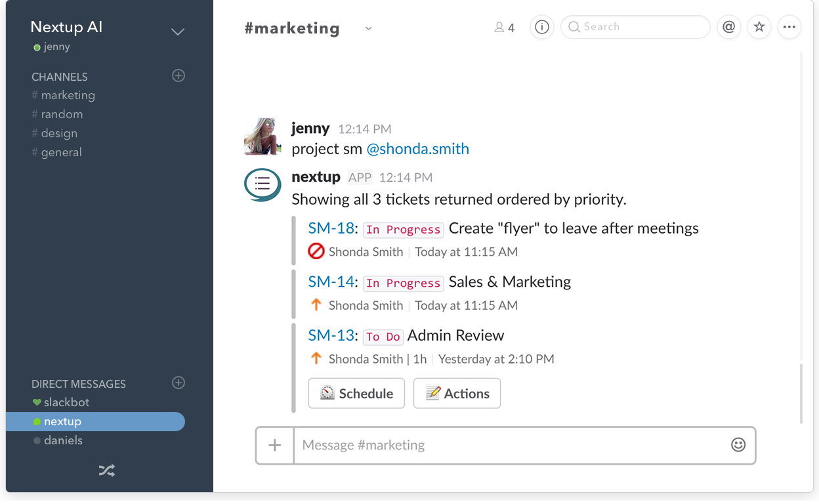The height and width of the screenshot is (504, 819).
Task: Open the #marketing channel dropdown arrow
Action: pos(368,28)
